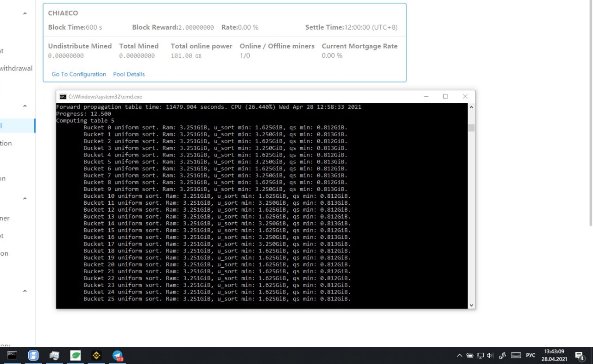
Task: Open the volume speaker tray icon
Action: point(491,356)
